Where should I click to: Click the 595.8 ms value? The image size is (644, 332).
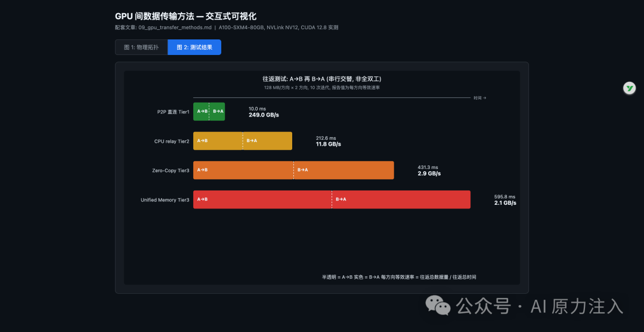504,196
